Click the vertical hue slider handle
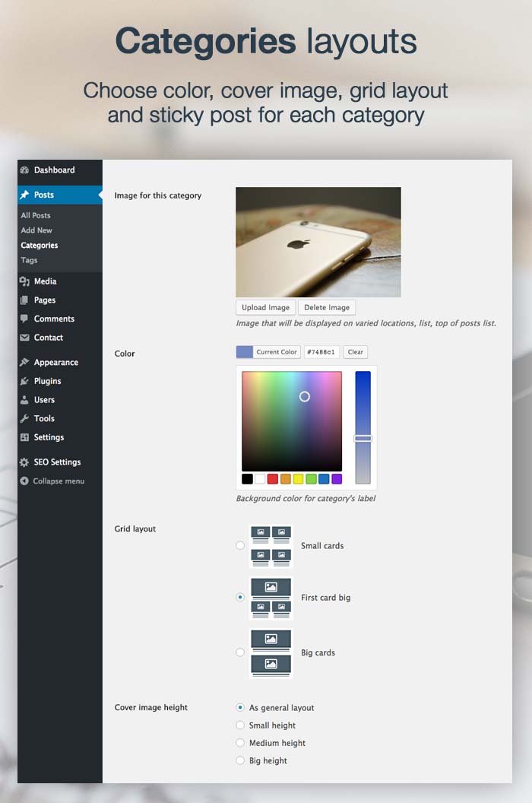Viewport: 532px width, 803px height. click(x=363, y=438)
